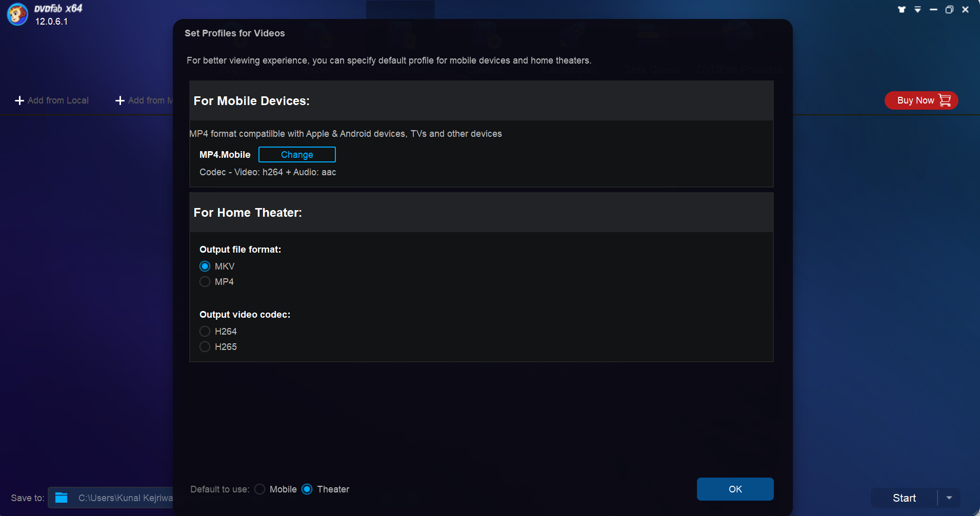Choose H265 as output video codec
980x516 pixels.
[205, 347]
